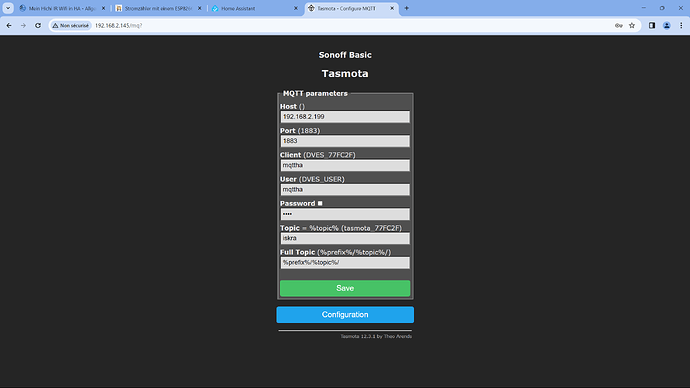The image size is (690, 388).
Task: Click the 'Tasmota' title heading
Action: click(x=345, y=73)
